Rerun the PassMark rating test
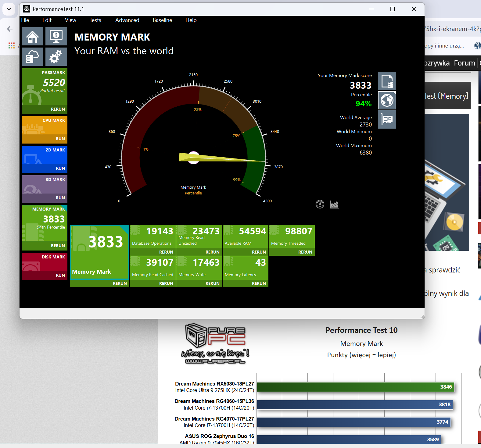 coord(58,109)
